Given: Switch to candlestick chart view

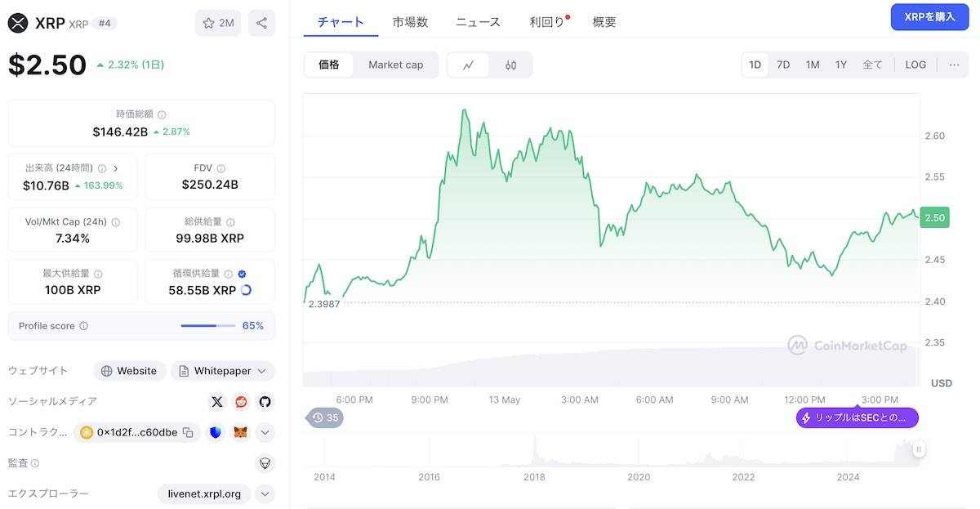Looking at the screenshot, I should point(511,65).
